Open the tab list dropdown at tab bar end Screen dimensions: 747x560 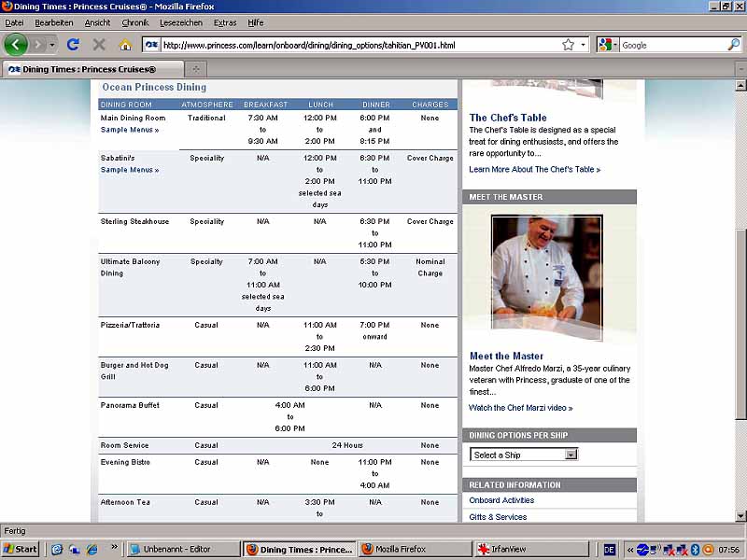(741, 69)
